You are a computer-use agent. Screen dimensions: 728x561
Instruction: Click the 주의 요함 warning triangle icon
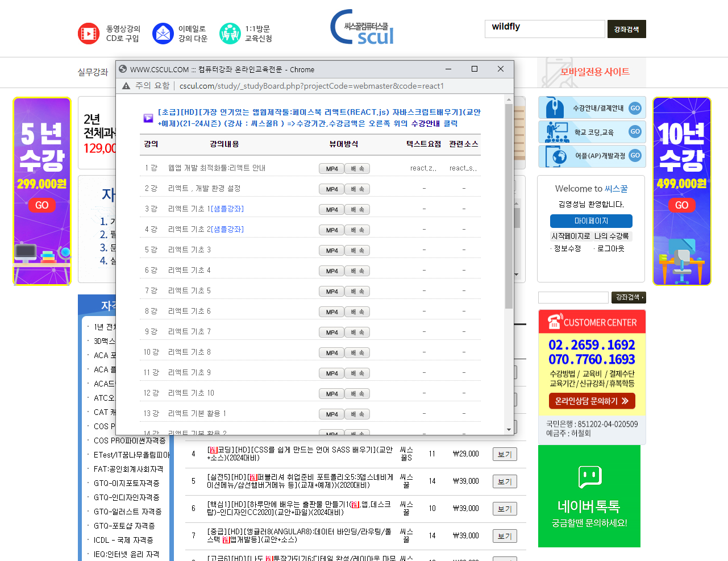click(126, 86)
